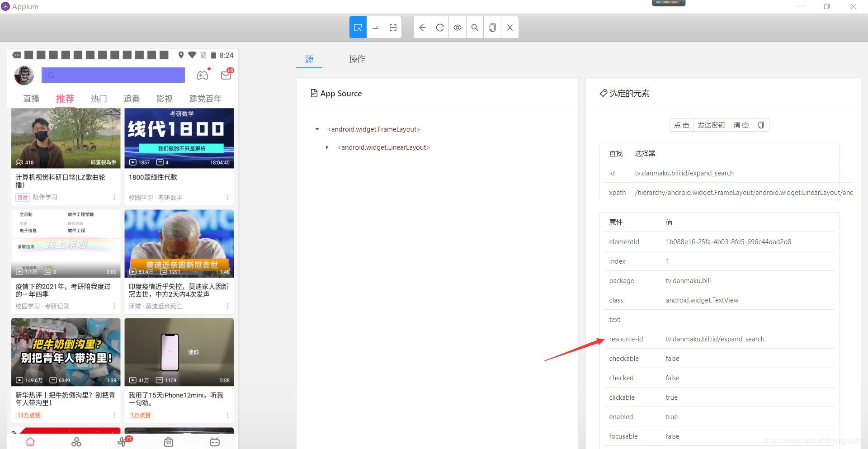Open the 莫迪近亲因新冠去世 video thumbnail
The image size is (868, 449).
[179, 243]
